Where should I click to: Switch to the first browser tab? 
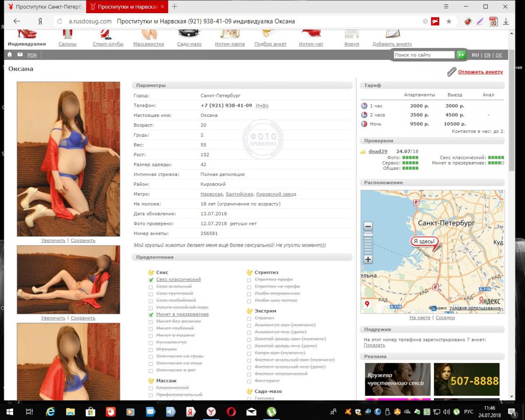tap(44, 7)
